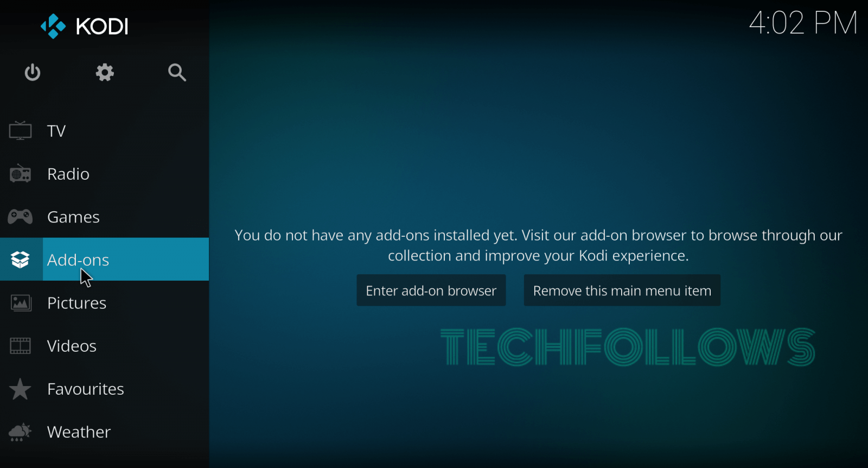Click the Radio device icon

tap(20, 174)
